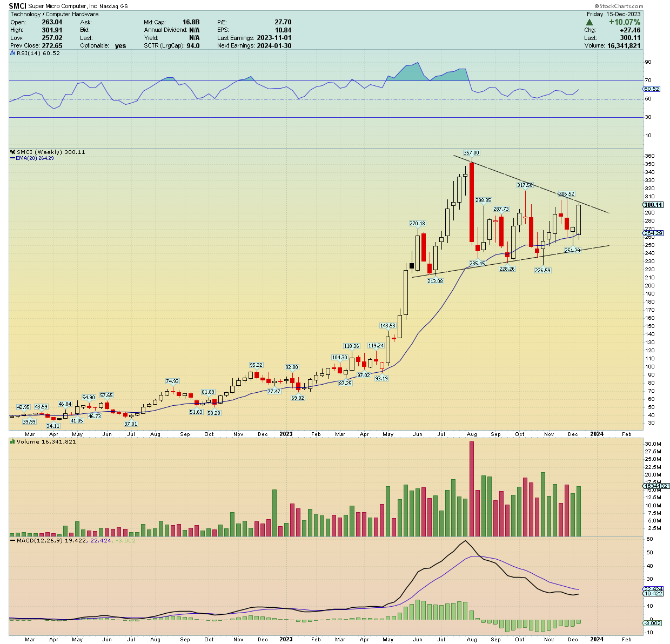670x644 pixels.
Task: Click the 317.50 swing high label
Action: tap(525, 185)
